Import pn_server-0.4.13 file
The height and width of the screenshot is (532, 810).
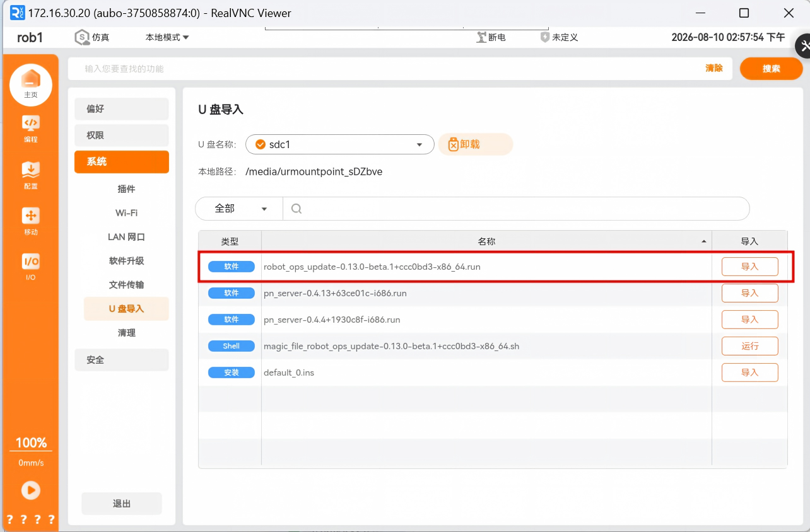point(749,293)
